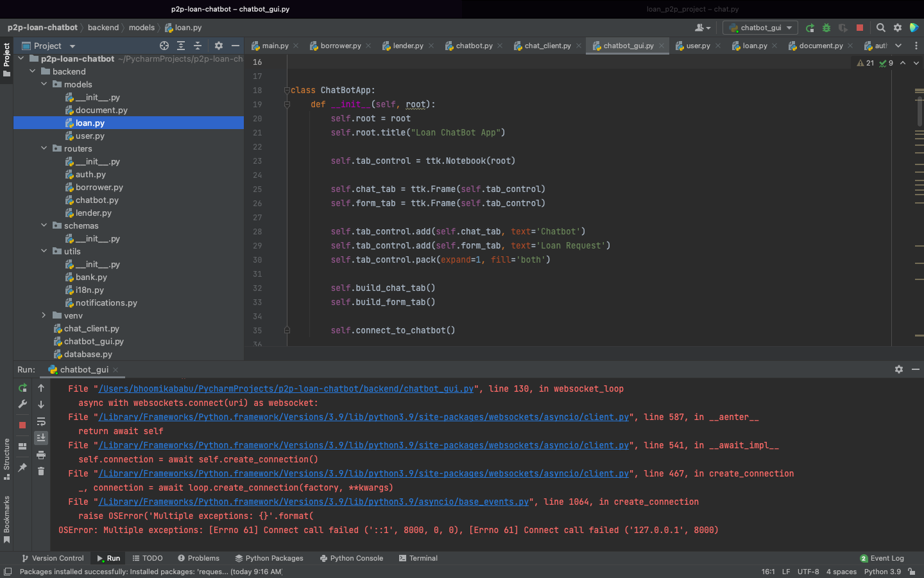This screenshot has height=578, width=924.
Task: Open the chatbot_gui run configuration dropdown
Action: coord(760,28)
